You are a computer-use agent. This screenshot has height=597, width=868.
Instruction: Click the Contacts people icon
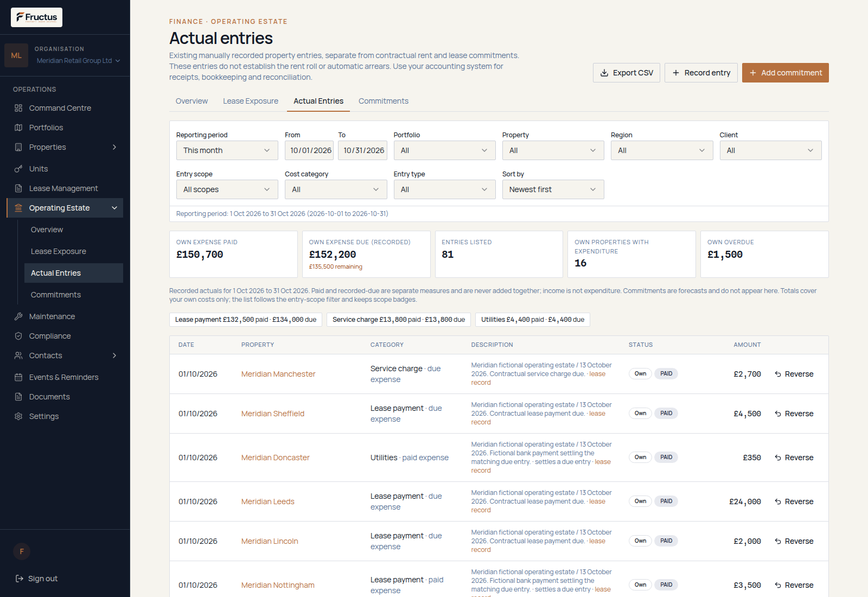[18, 355]
